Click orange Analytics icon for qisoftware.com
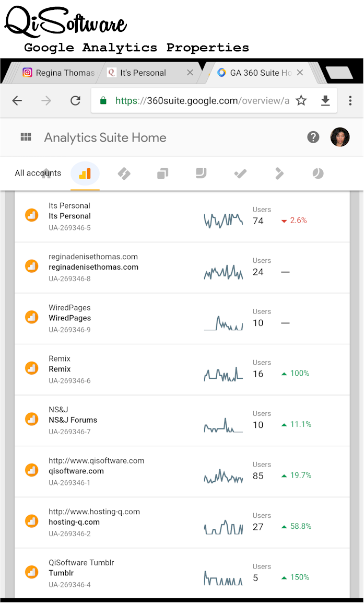This screenshot has height=603, width=364. coord(31,471)
